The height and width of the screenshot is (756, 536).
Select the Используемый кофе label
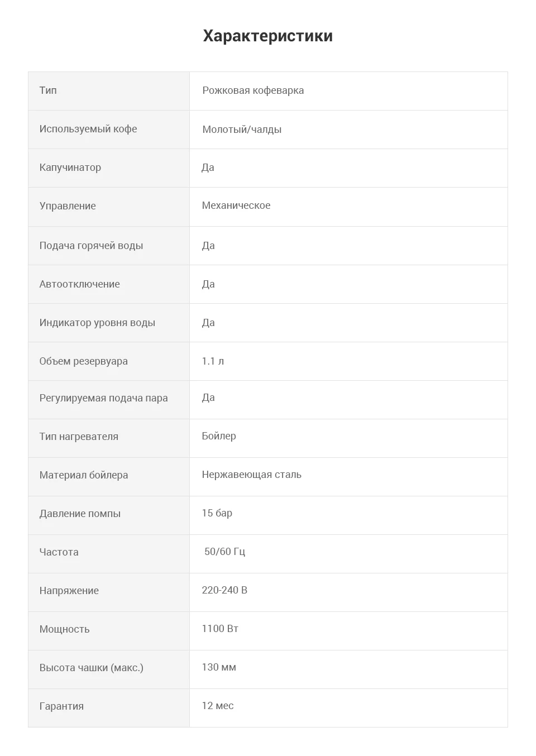pos(88,129)
